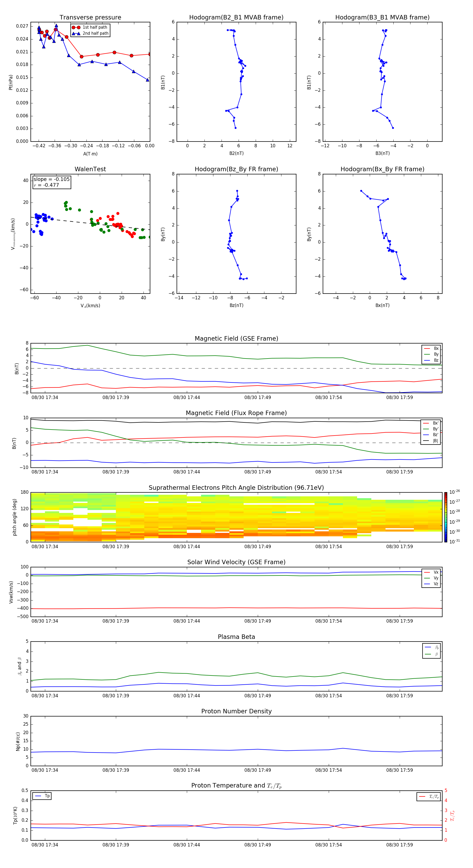Click the 'Bx' legend entry in GSE magnetic field
This screenshot has height=868, width=473.
point(431,349)
